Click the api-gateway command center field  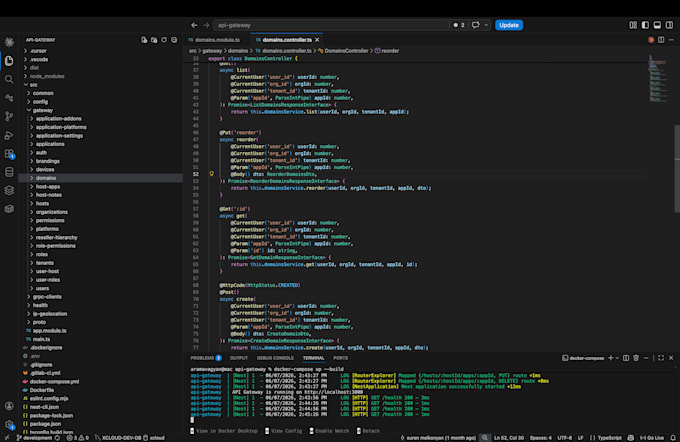pyautogui.click(x=331, y=25)
